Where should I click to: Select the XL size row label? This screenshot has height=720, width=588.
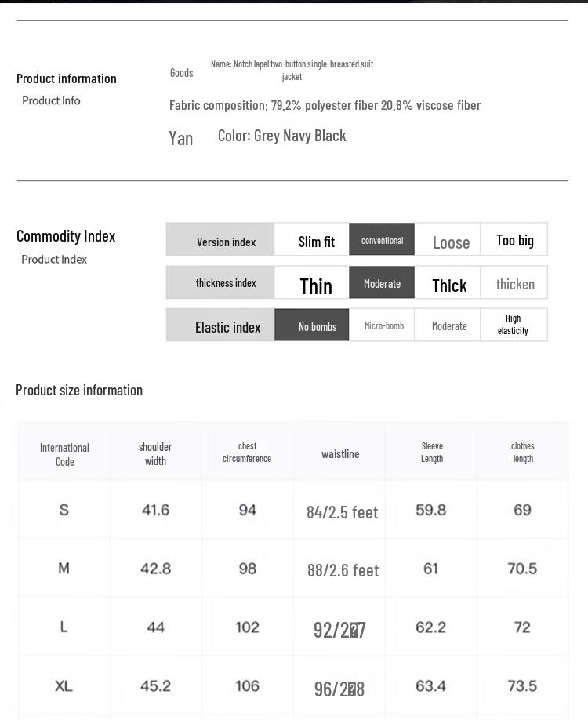pyautogui.click(x=64, y=686)
